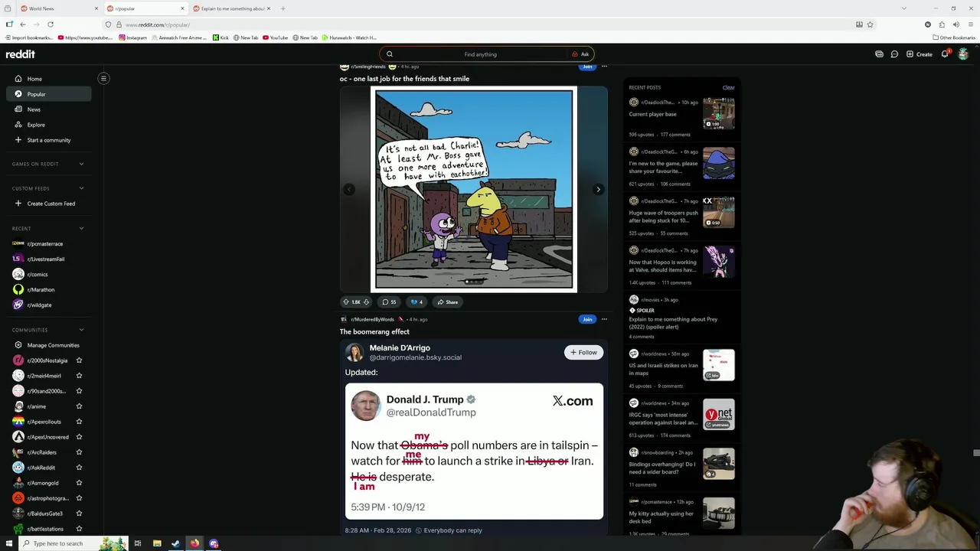Open Windows Start menu
Image resolution: width=980 pixels, height=551 pixels.
9,543
